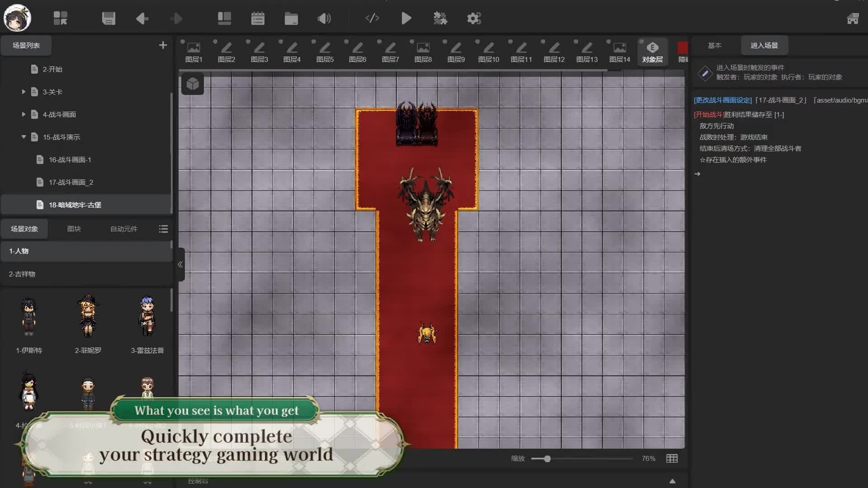Adjust the 缩放 zoom slider handle
The width and height of the screenshot is (868, 488).
[x=547, y=459]
